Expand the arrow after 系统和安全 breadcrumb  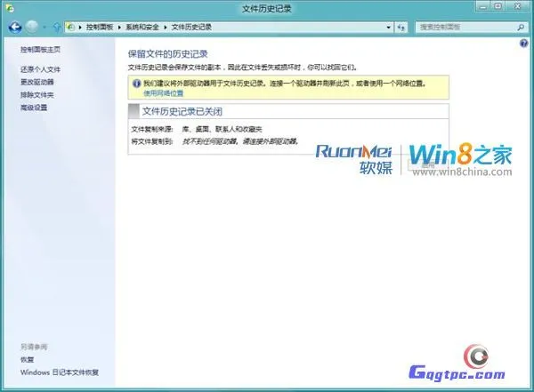coord(166,28)
